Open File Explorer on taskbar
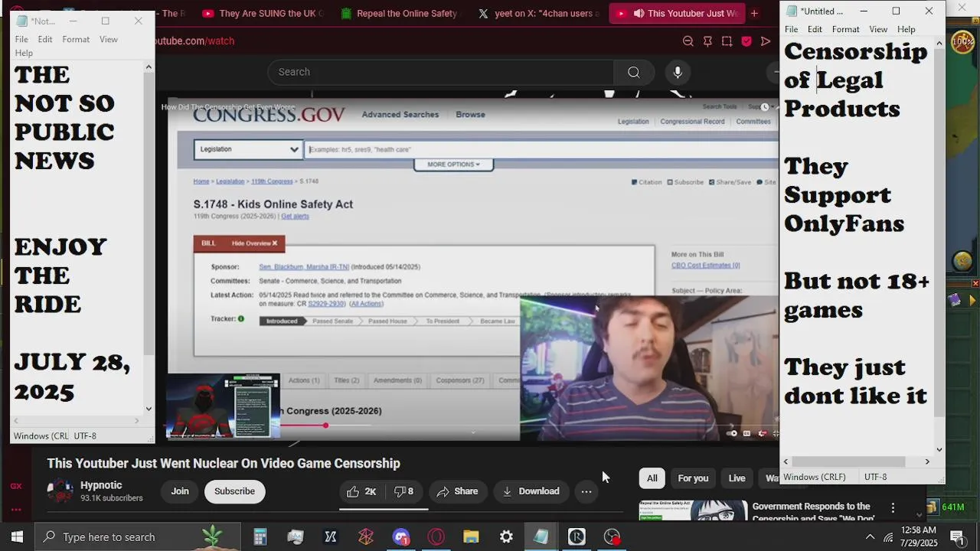 [x=471, y=537]
